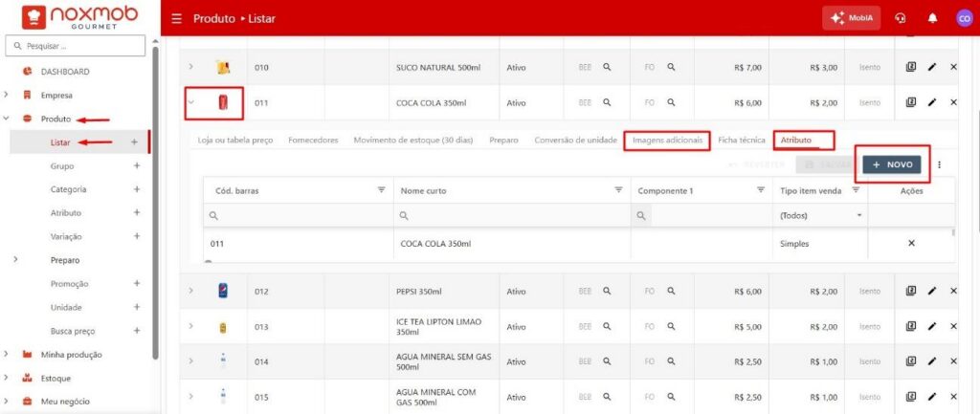Open the Imagens adicionais tab

coord(667,140)
